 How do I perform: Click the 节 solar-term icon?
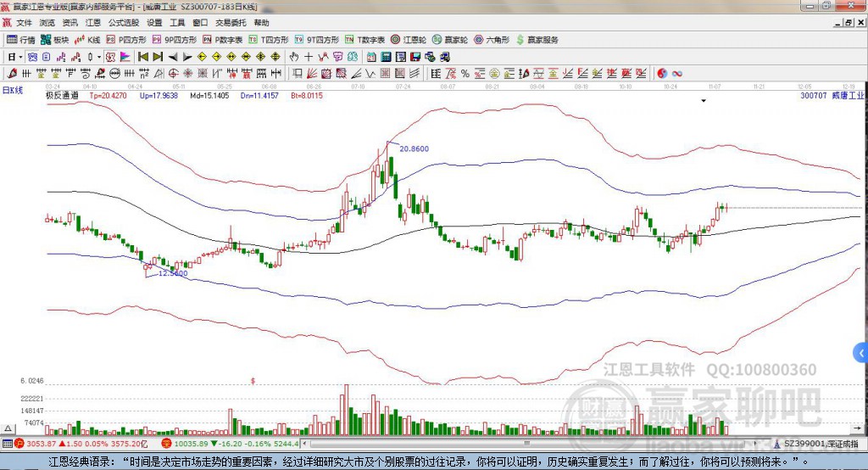point(337,57)
